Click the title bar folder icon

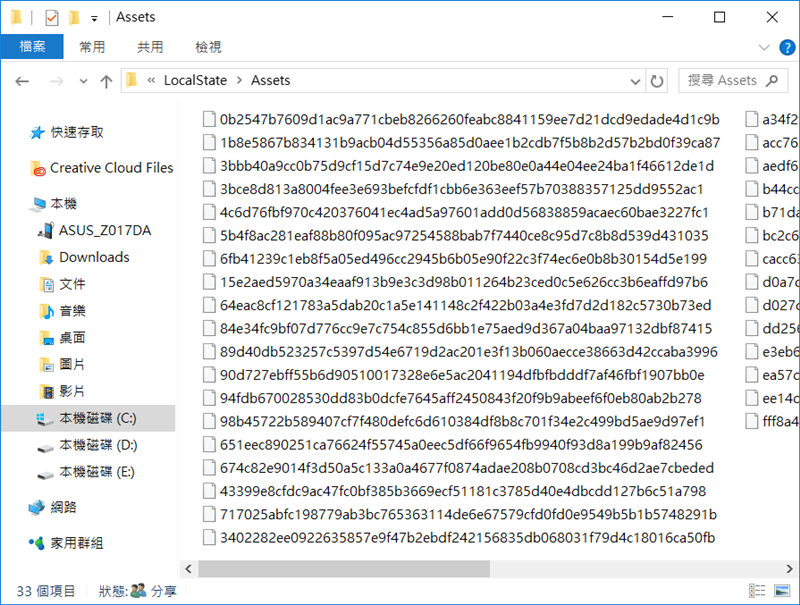[x=16, y=18]
